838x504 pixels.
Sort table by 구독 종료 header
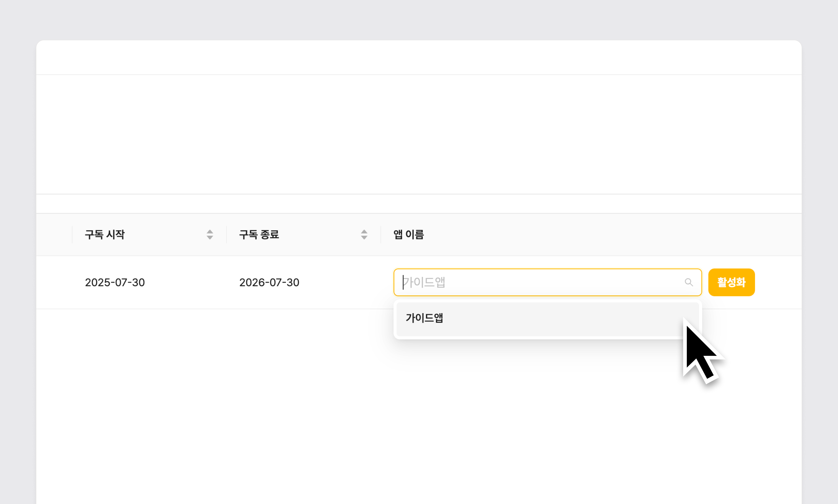[x=259, y=234]
